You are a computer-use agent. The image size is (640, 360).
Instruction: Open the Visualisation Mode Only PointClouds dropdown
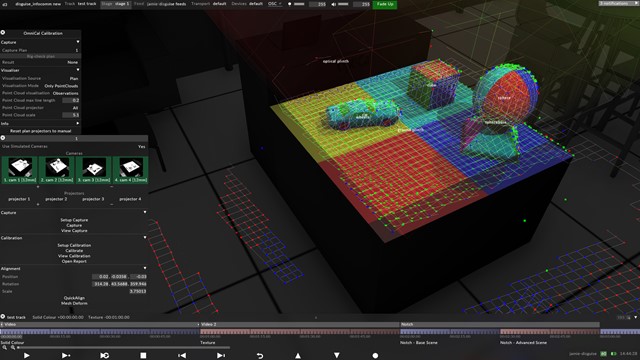click(x=61, y=86)
